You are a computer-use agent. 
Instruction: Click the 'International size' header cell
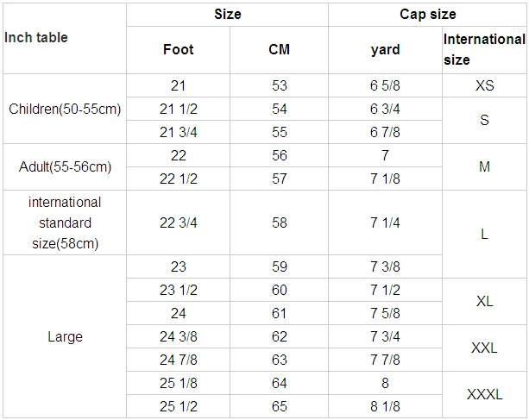[x=484, y=50]
